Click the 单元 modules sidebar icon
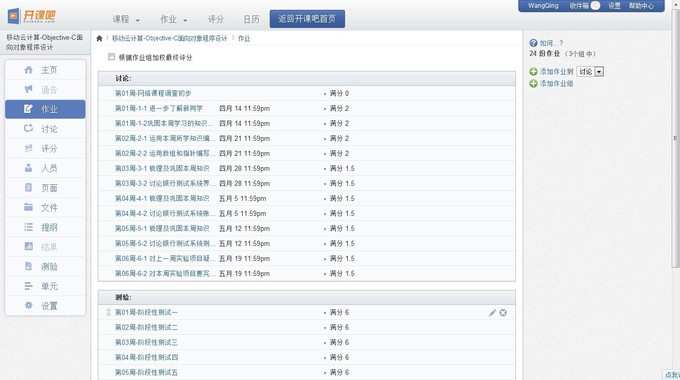This screenshot has height=380, width=680. 28,286
